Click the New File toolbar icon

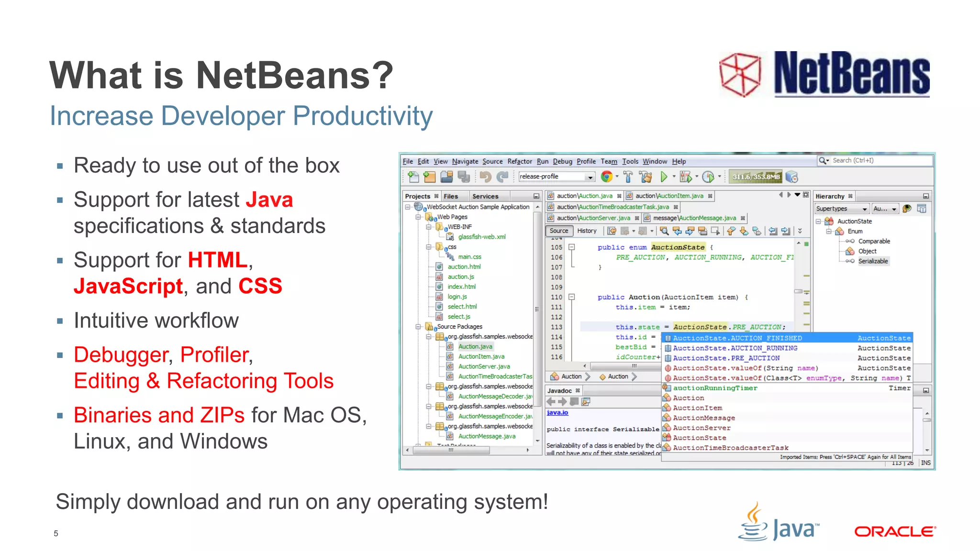[x=413, y=177]
